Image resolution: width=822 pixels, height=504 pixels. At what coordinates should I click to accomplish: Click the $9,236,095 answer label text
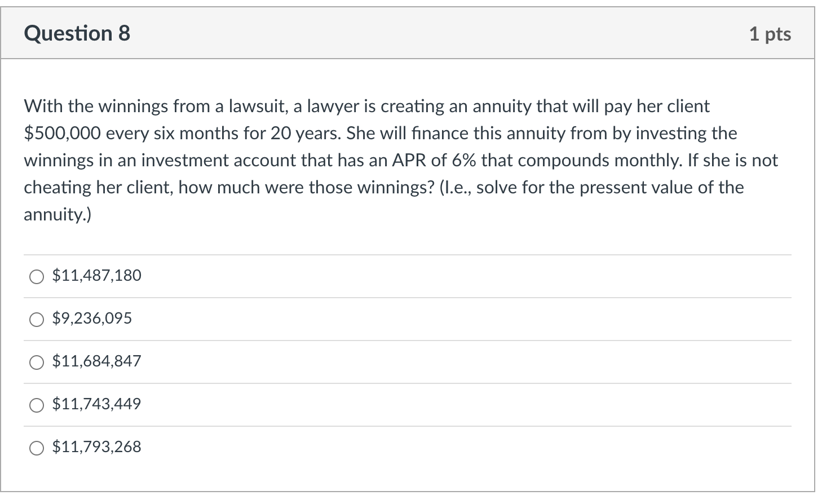click(92, 318)
